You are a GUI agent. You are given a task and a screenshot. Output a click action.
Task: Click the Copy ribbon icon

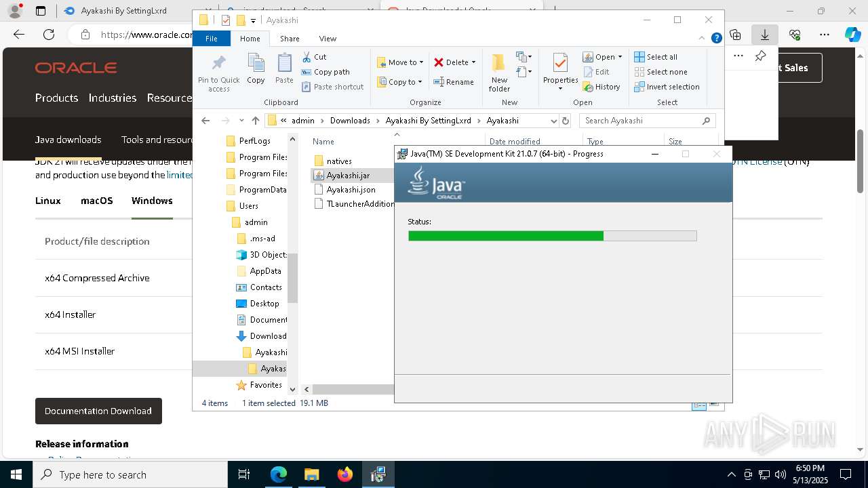coord(256,69)
